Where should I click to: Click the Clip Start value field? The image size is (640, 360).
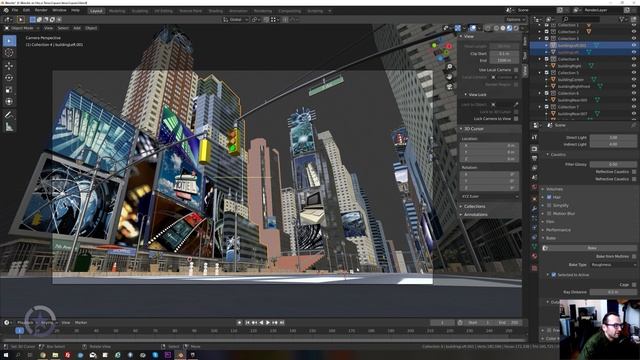(504, 53)
